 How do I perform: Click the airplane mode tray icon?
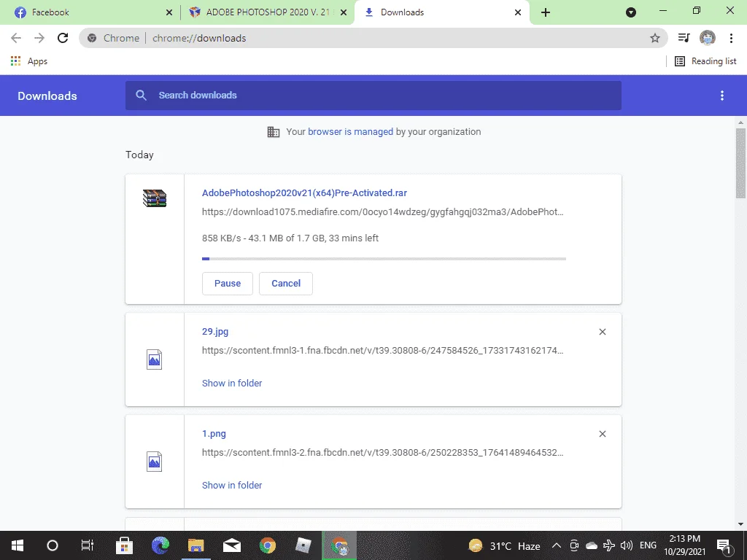point(609,545)
